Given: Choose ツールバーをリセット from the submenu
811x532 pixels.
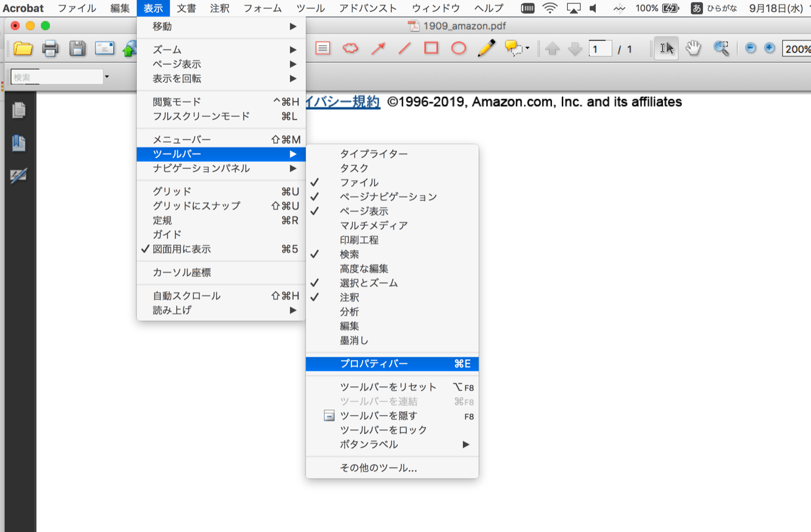Looking at the screenshot, I should coord(387,387).
